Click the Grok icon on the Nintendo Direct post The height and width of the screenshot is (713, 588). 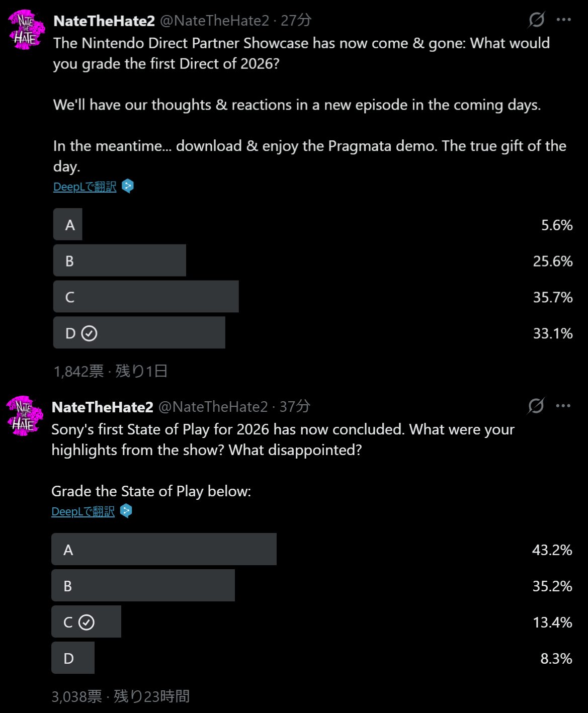pos(537,20)
